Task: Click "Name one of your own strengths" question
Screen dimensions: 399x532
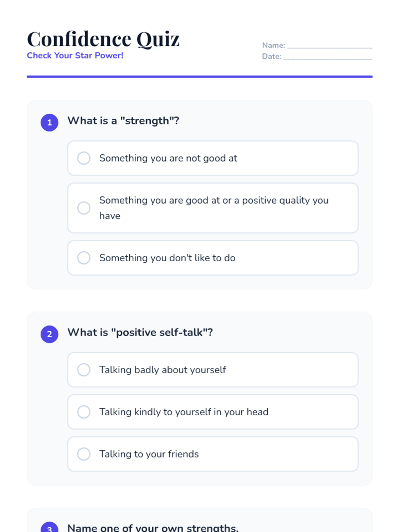Action: click(153, 528)
